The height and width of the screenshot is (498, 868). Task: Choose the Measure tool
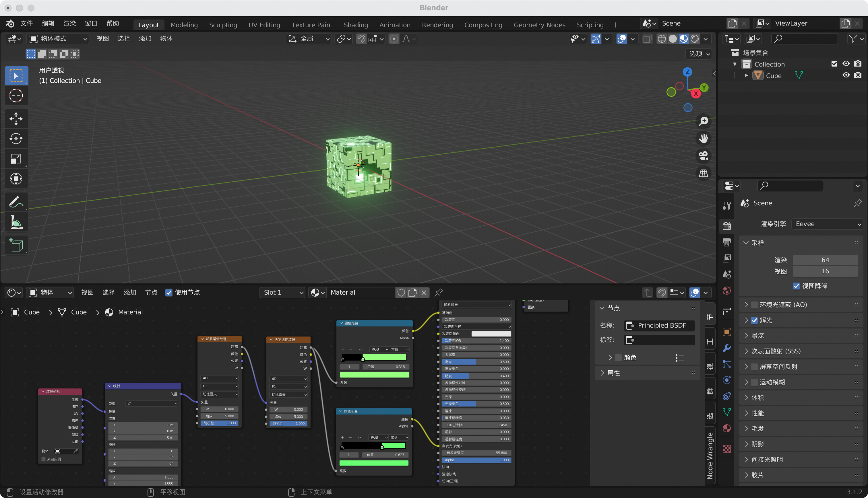[x=16, y=222]
